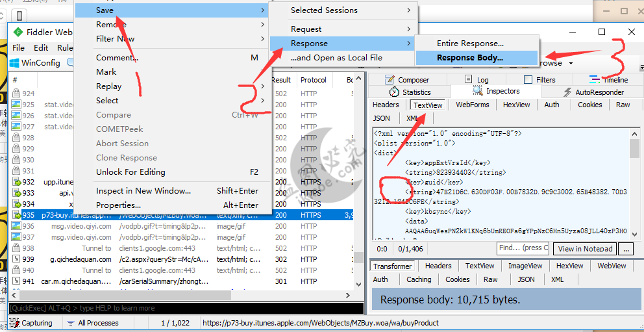Click the … button beside View in Notepad
Viewport: 644px width, 332px height.
(x=626, y=249)
